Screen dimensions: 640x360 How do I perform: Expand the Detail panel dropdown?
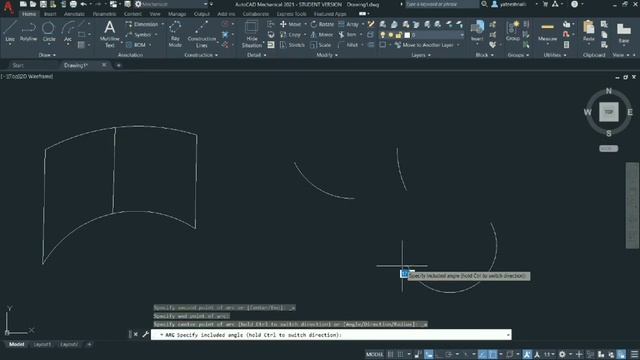pyautogui.click(x=256, y=55)
